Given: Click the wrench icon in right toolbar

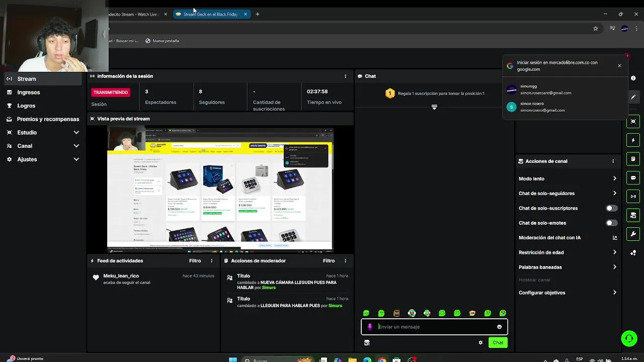Looking at the screenshot, I should click(633, 234).
